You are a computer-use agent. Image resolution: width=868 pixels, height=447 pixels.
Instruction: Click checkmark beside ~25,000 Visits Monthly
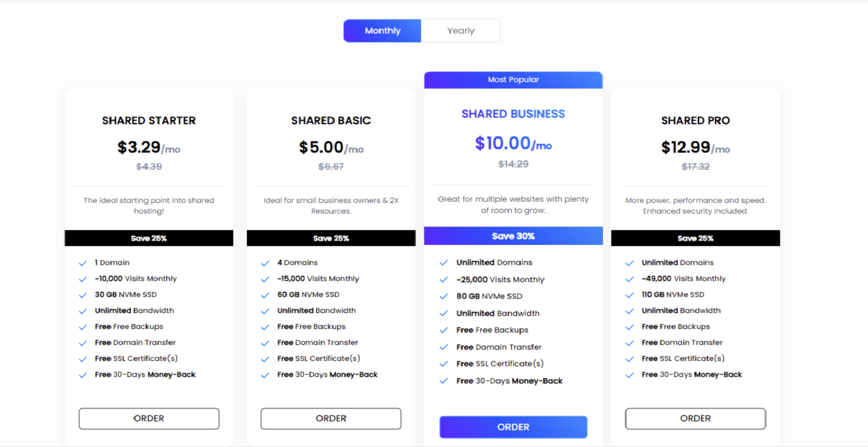pyautogui.click(x=444, y=279)
